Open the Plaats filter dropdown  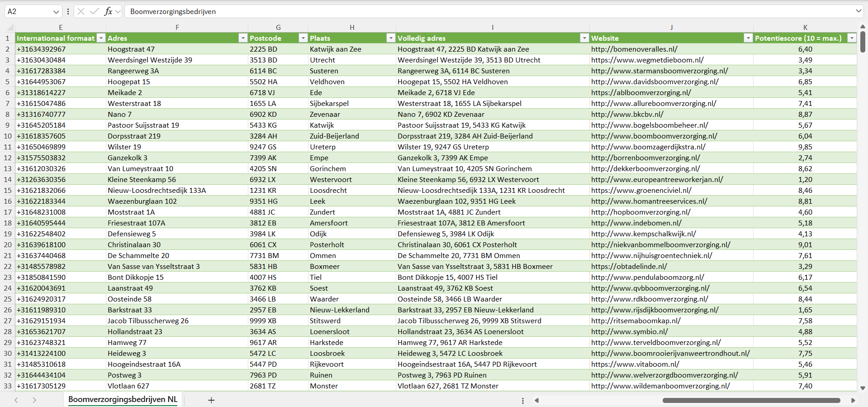[391, 38]
